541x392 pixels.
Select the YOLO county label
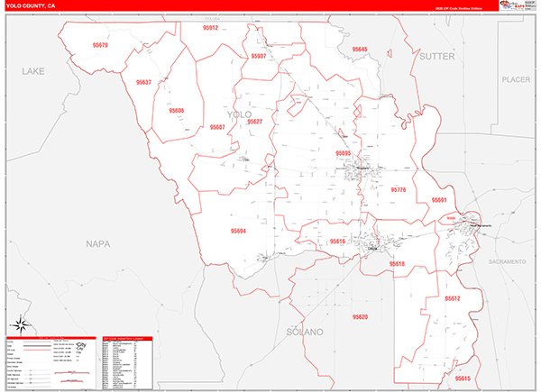[239, 114]
